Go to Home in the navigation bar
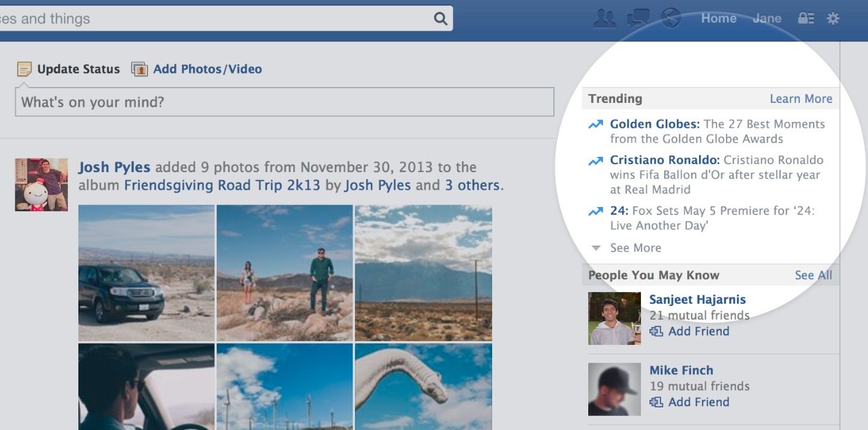This screenshot has height=430, width=868. (x=719, y=18)
